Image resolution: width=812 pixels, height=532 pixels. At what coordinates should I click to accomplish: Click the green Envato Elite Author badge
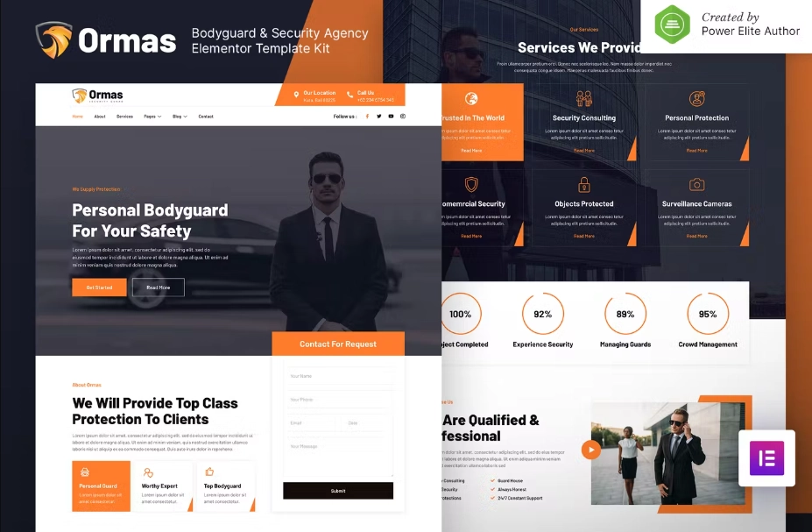tap(672, 24)
